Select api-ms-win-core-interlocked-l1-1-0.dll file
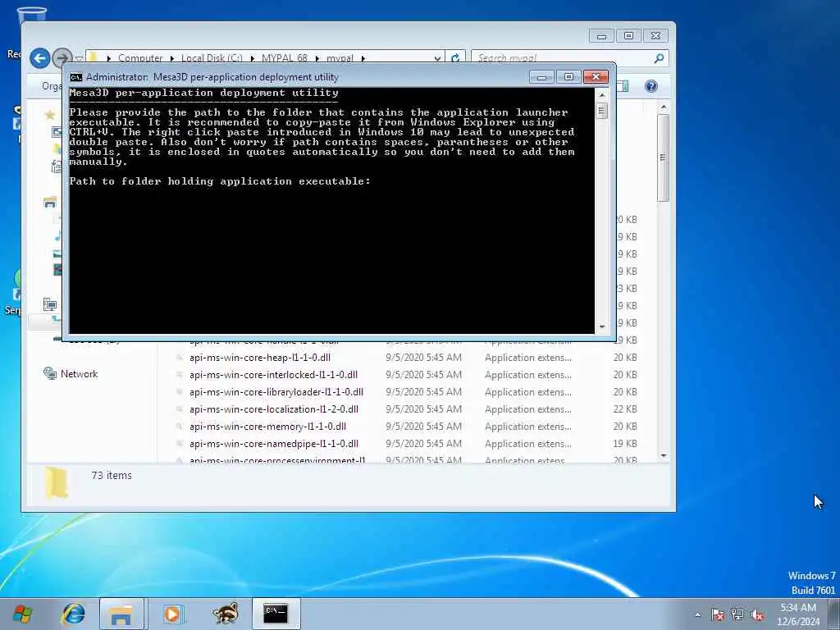Viewport: 840px width, 630px height. (273, 374)
